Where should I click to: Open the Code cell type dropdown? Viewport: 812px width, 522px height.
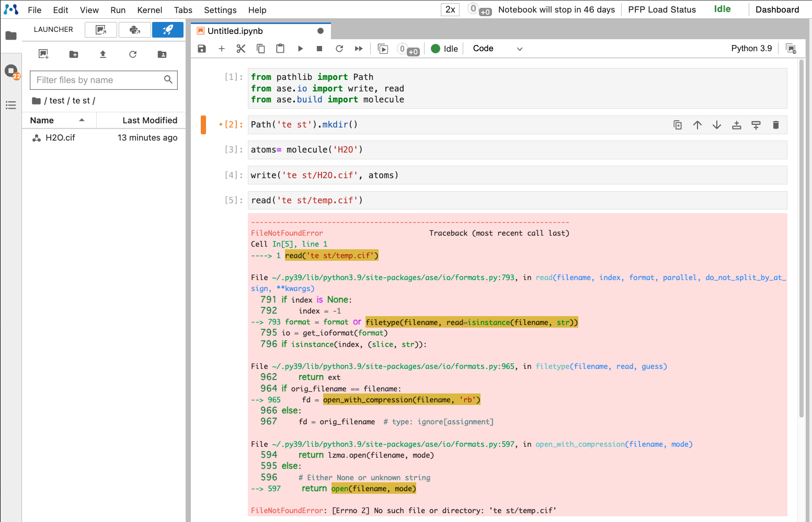(497, 49)
